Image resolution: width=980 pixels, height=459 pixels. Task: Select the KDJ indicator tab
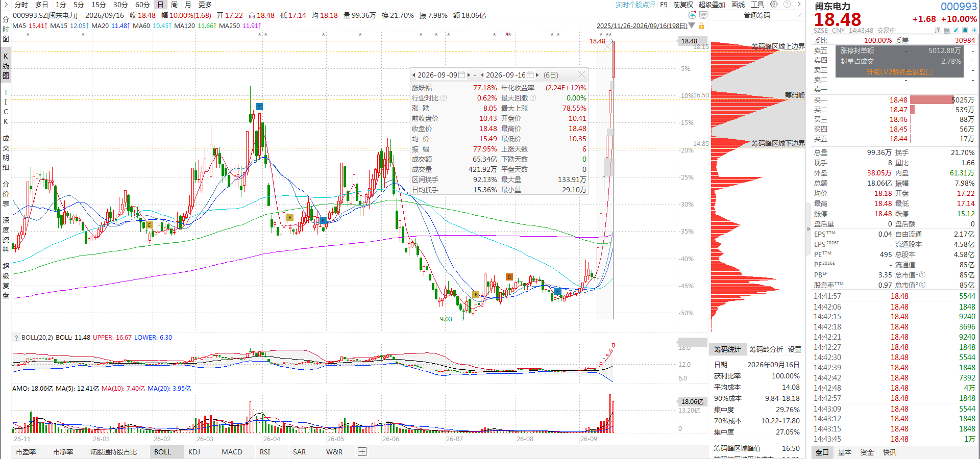pyautogui.click(x=194, y=452)
